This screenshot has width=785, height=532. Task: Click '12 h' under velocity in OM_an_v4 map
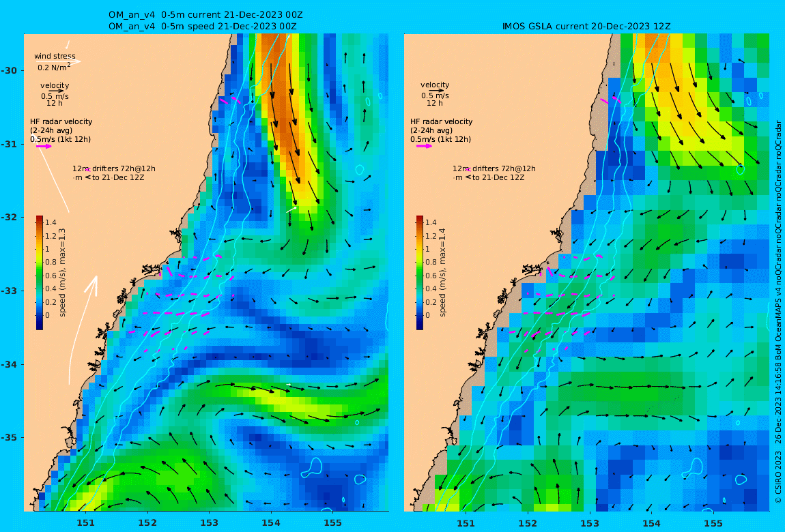click(x=55, y=103)
